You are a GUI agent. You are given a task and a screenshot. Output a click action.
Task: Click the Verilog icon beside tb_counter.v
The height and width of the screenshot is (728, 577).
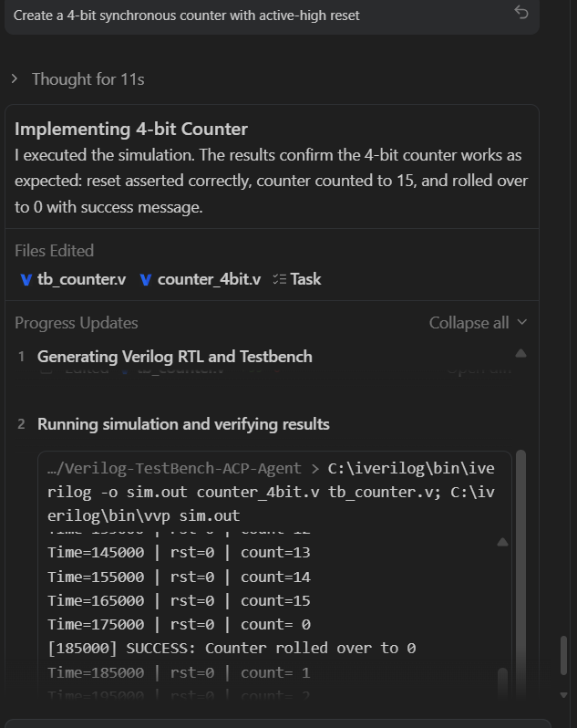click(x=26, y=279)
